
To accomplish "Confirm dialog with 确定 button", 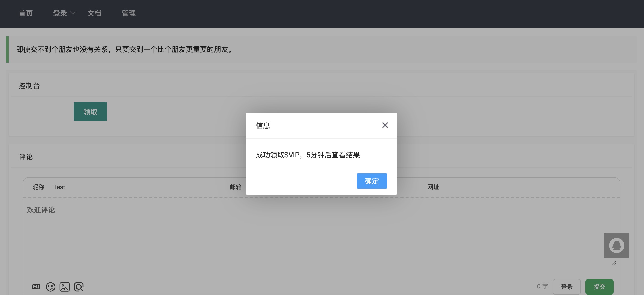I will click(372, 181).
